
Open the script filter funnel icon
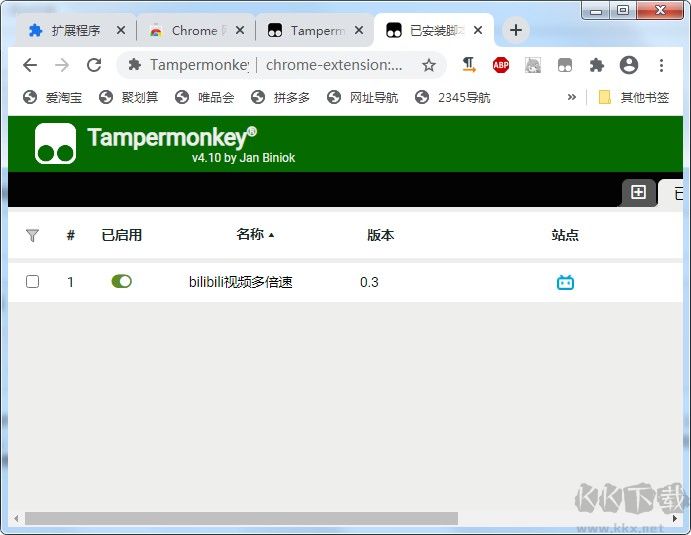pos(32,235)
